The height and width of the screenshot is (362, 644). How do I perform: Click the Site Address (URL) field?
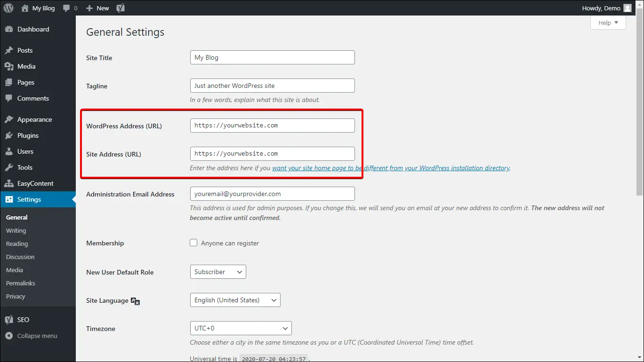273,154
